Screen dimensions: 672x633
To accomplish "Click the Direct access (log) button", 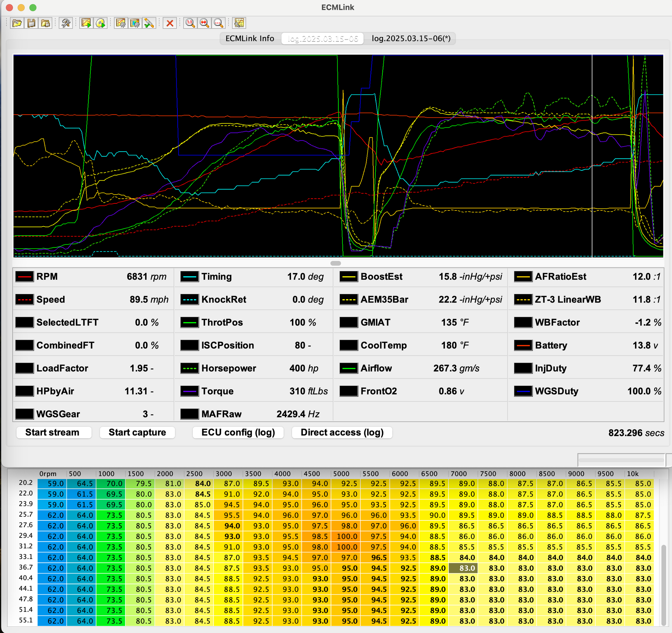I will [x=342, y=433].
